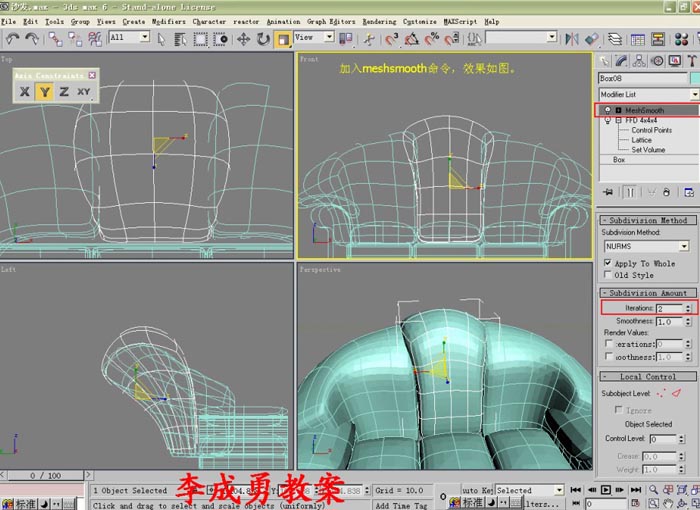This screenshot has width=700, height=510.
Task: Open the Material Editor icon
Action: click(x=681, y=39)
